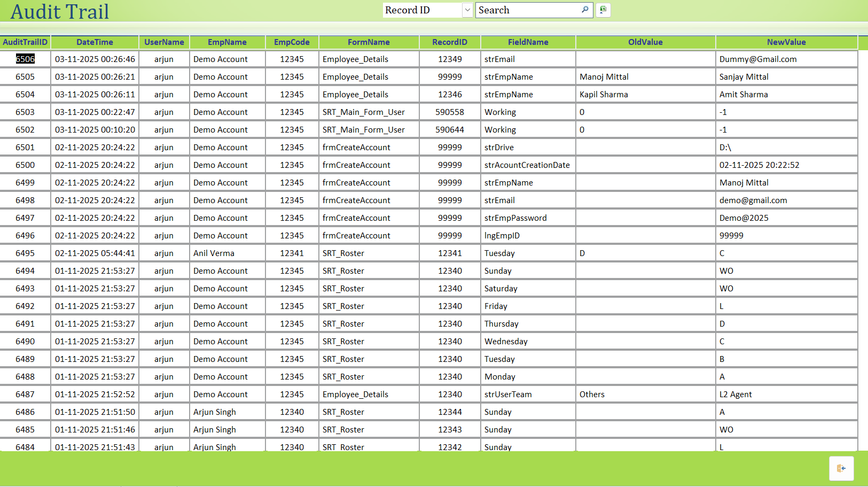868x487 pixels.
Task: Click the NewValue column header
Action: tap(786, 42)
